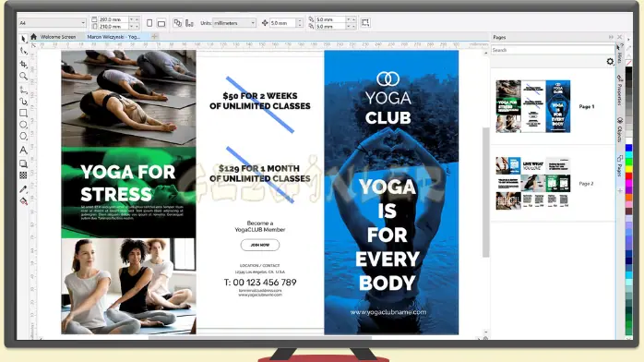Screen dimensions: 644x362
Task: Adjust the page width spinner arrows
Action: coord(135,19)
